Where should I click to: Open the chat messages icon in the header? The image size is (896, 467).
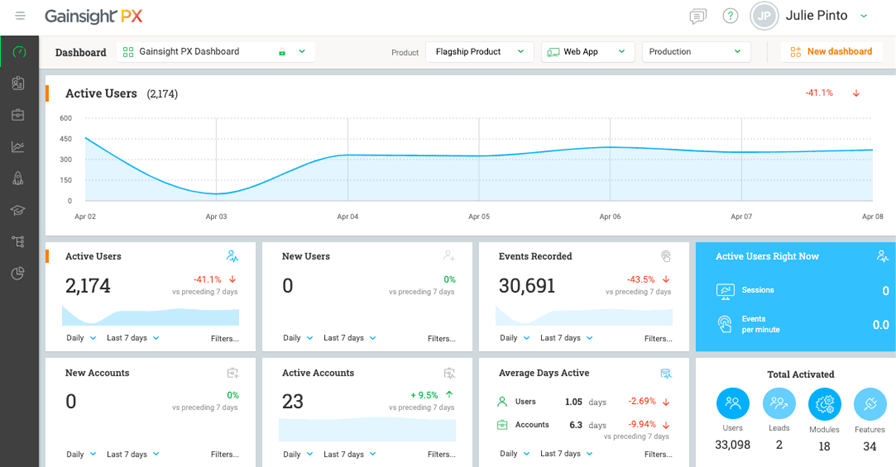pyautogui.click(x=698, y=16)
